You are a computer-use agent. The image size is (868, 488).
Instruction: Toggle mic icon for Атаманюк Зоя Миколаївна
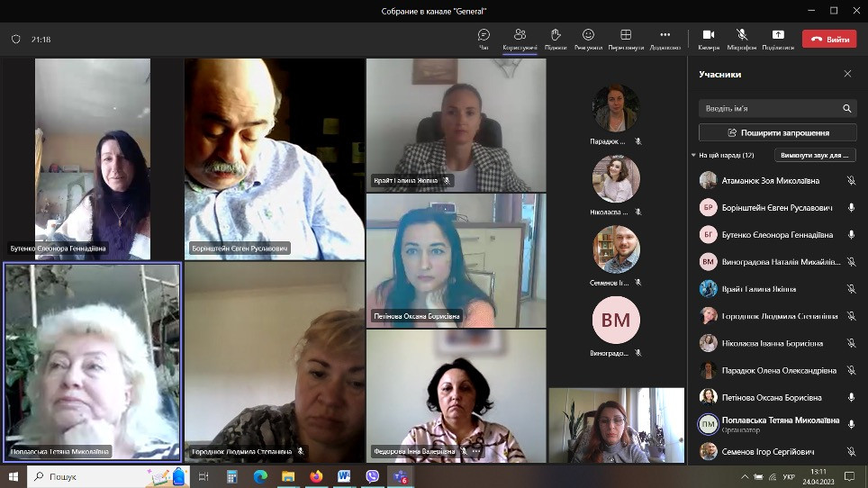click(x=852, y=180)
